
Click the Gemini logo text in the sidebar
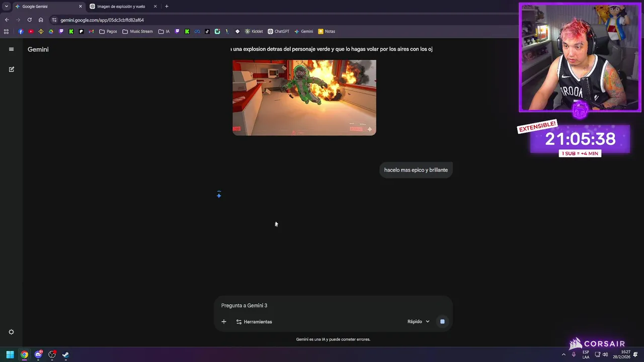pyautogui.click(x=38, y=49)
